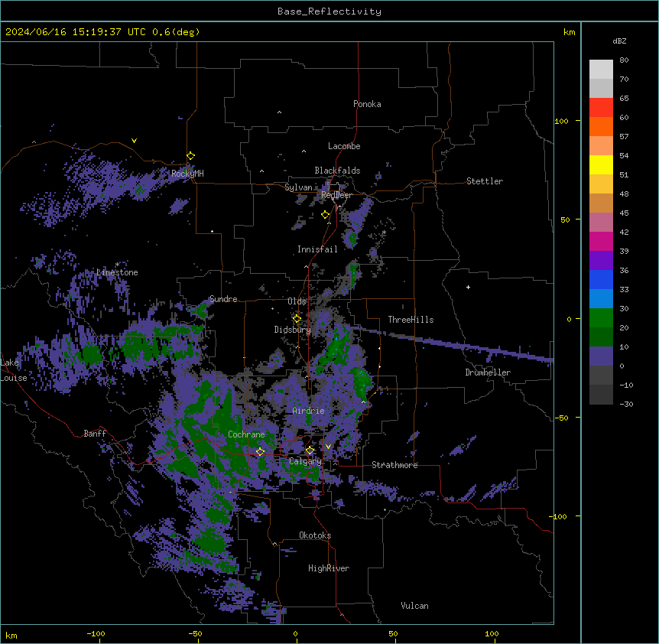Select the Strathmore label
The height and width of the screenshot is (644, 659).
(394, 465)
